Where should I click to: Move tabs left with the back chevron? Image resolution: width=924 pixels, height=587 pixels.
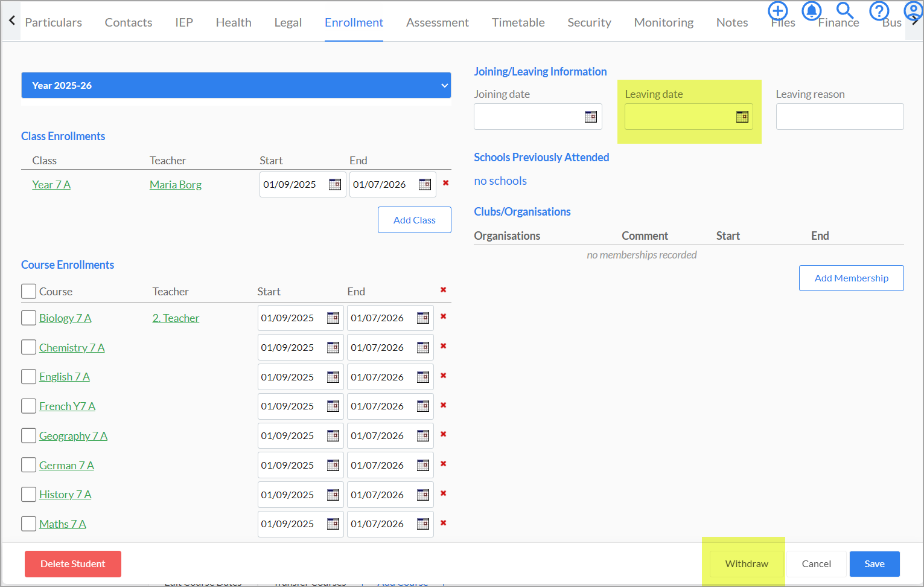point(11,21)
